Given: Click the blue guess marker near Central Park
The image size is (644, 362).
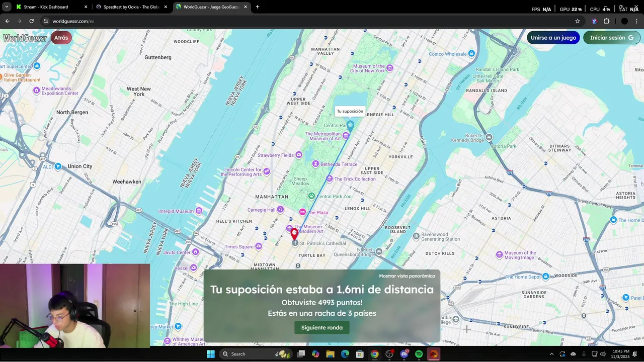Looking at the screenshot, I should coord(350,125).
